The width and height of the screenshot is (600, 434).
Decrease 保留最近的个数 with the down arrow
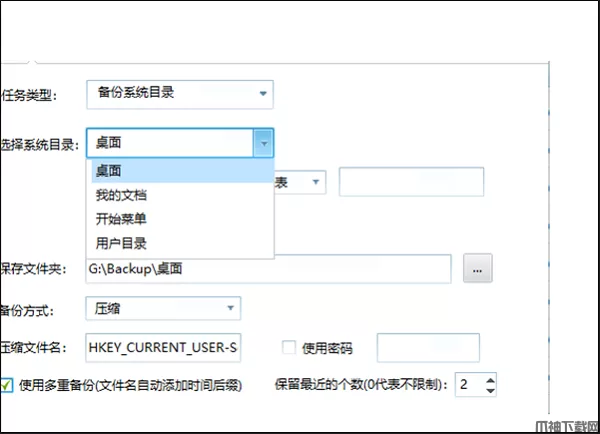(489, 389)
